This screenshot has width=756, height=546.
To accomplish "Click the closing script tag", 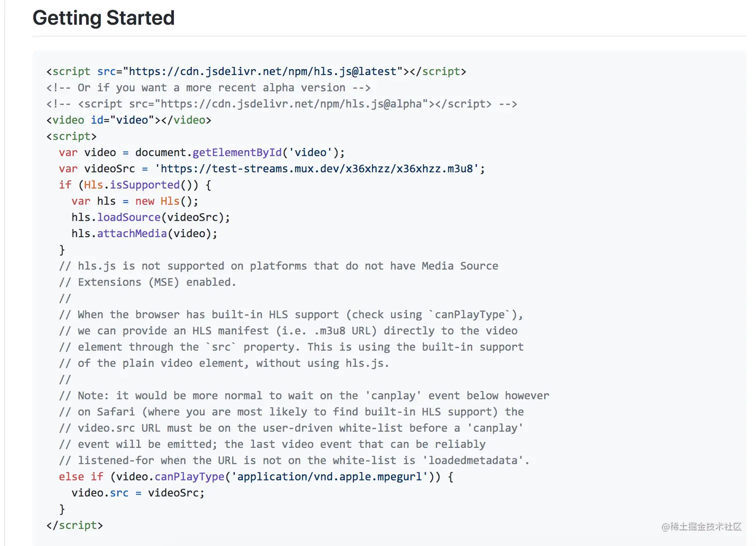I will pos(74,525).
